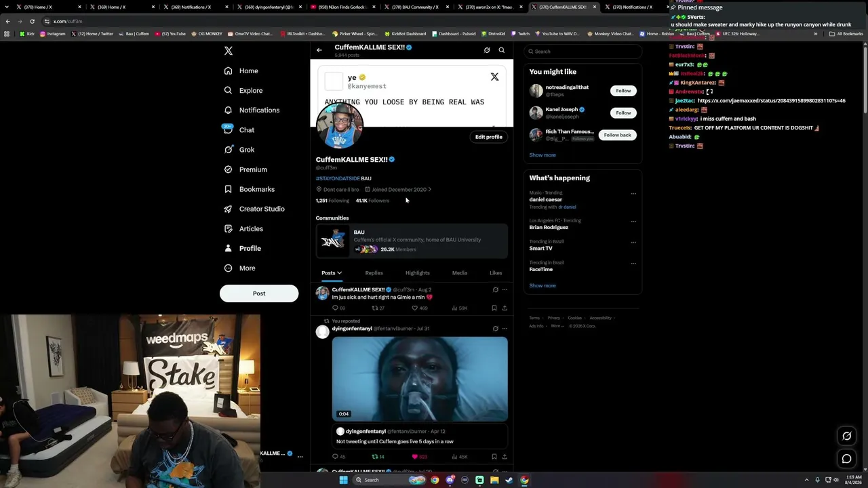Open the profile avatar picture

tap(340, 125)
